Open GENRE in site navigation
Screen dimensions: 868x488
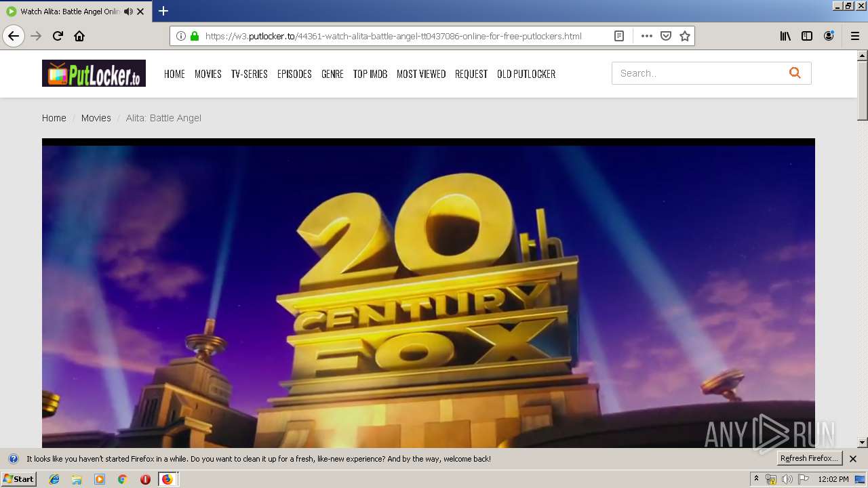[332, 74]
